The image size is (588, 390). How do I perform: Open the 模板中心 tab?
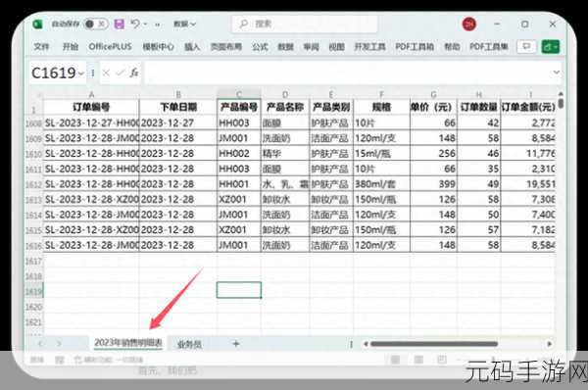click(158, 46)
